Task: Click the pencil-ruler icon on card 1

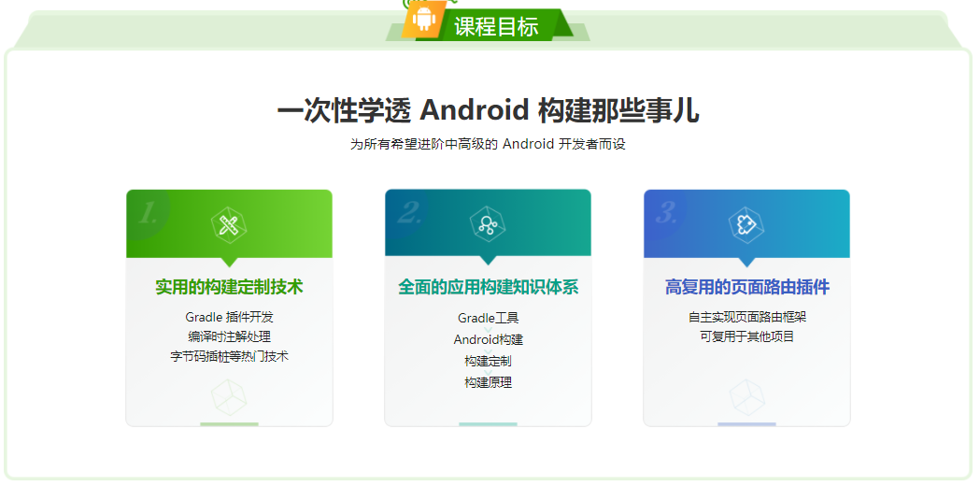Action: [x=229, y=225]
